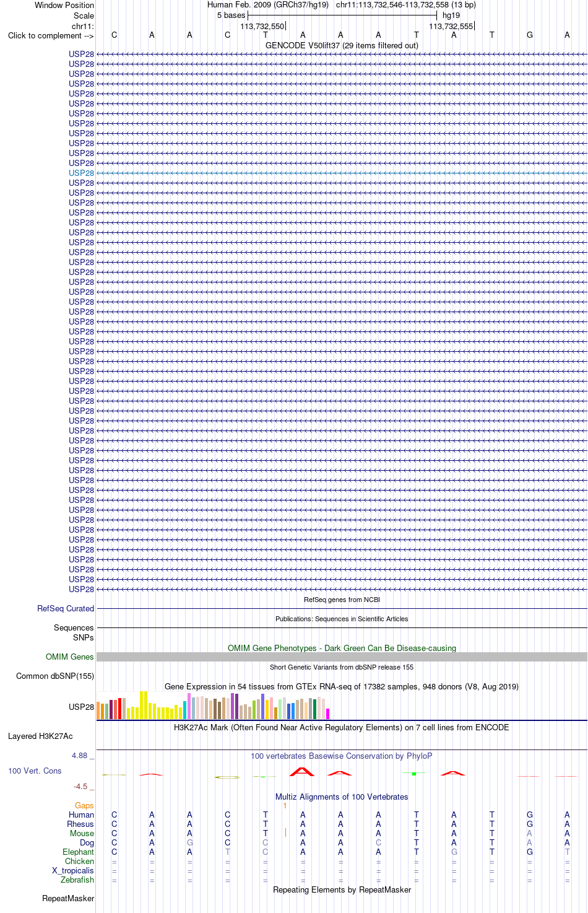Click the chr11: ruler label
This screenshot has height=913, width=588.
tap(83, 26)
